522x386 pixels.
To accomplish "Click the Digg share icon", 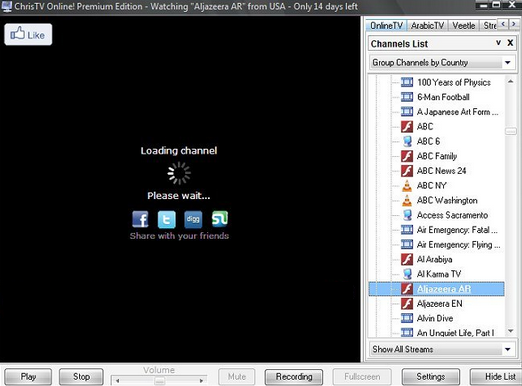I will click(193, 219).
